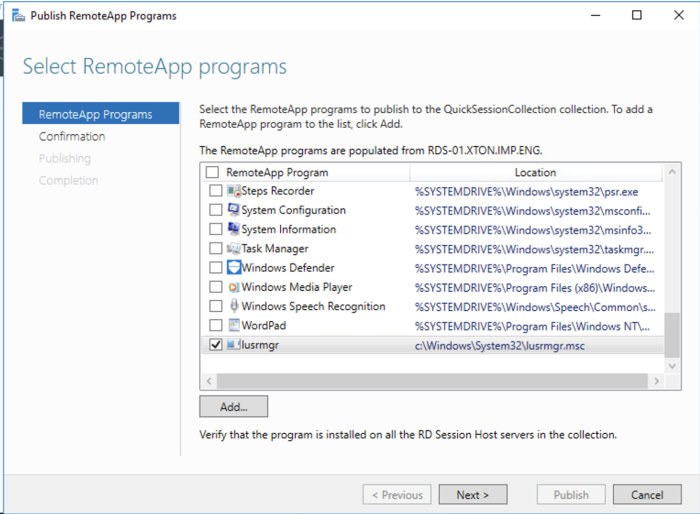Click the horizontal scrollbar right arrow

[x=656, y=381]
